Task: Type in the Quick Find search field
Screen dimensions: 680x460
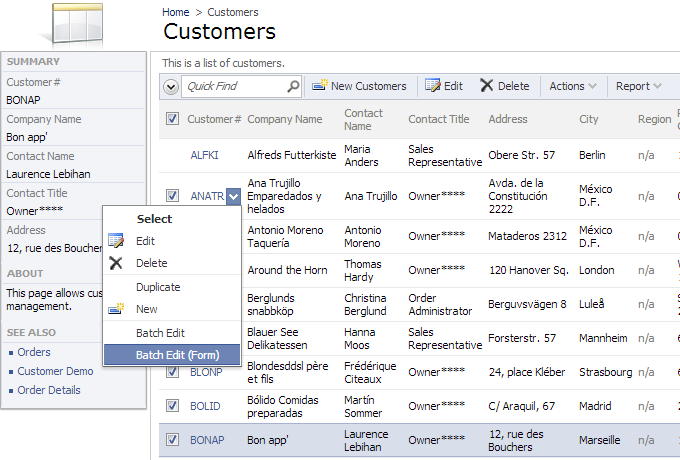Action: 233,87
